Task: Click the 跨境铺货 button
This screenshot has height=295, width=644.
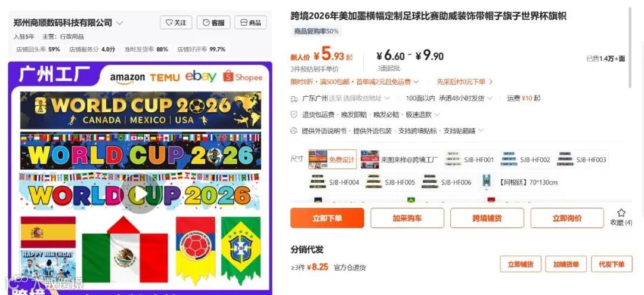Action: [x=487, y=218]
